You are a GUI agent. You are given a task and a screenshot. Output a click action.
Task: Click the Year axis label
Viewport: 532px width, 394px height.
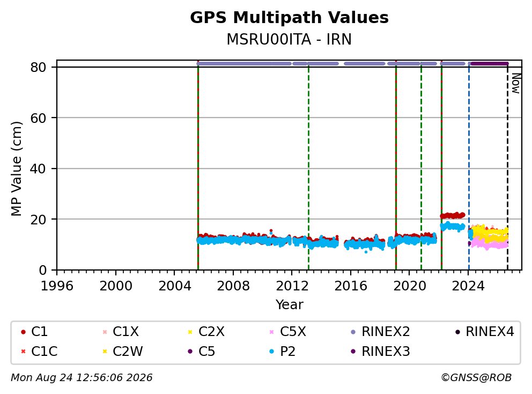tap(289, 304)
